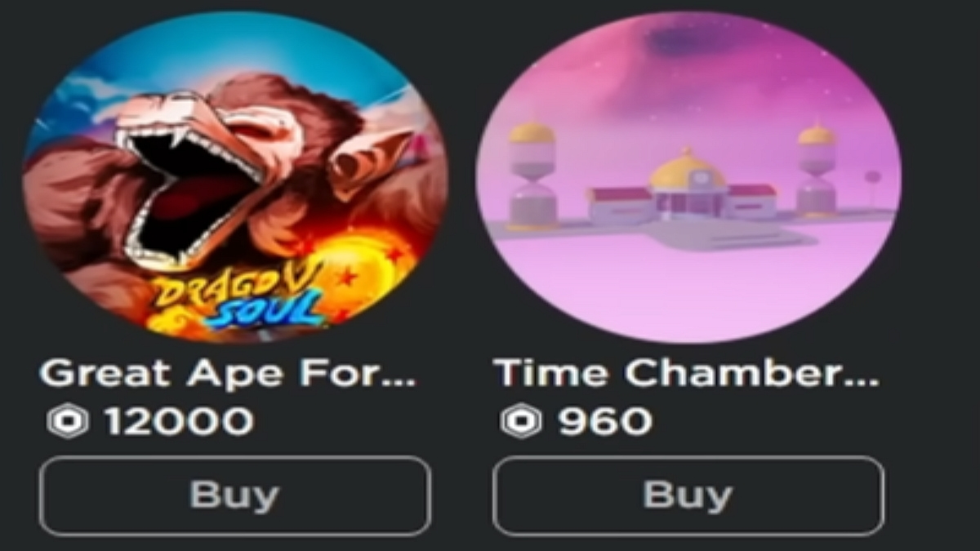Click the left hourglass tower in Time Chamber image

532,175
